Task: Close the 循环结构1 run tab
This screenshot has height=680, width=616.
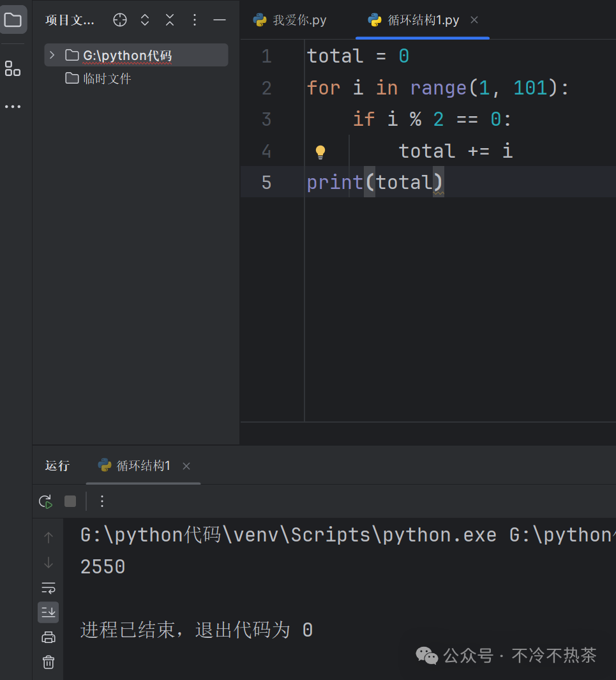Action: click(186, 466)
